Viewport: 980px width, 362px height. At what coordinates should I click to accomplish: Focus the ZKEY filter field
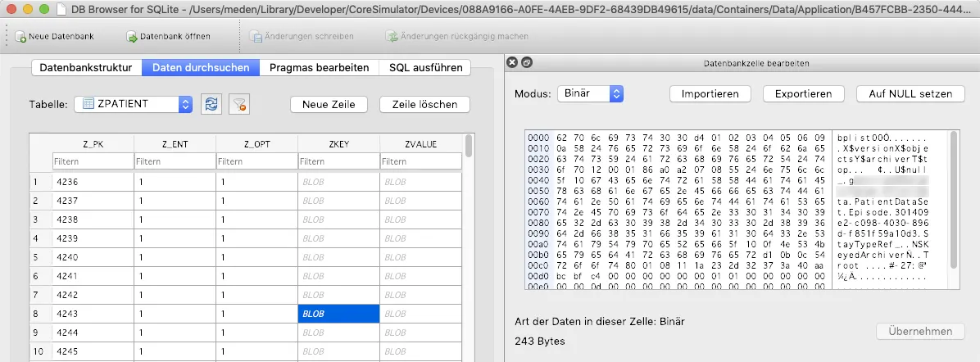[338, 161]
